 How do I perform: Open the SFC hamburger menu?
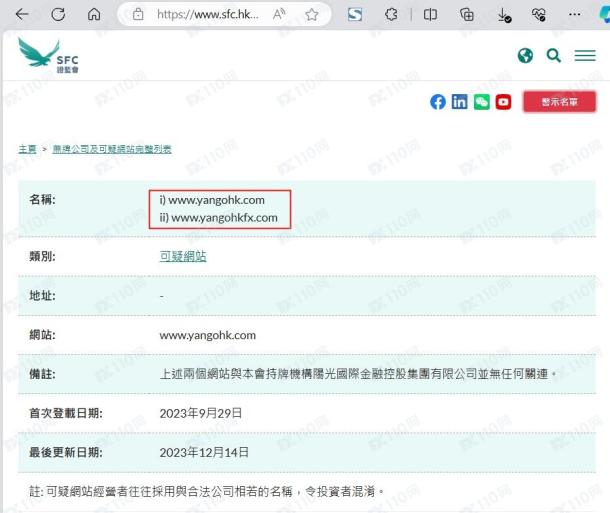click(585, 56)
